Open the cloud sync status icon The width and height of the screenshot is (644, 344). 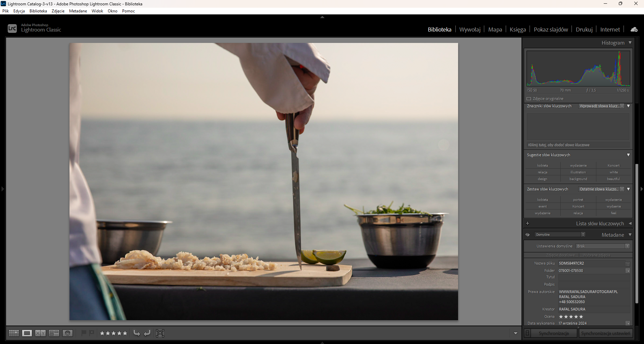[634, 30]
